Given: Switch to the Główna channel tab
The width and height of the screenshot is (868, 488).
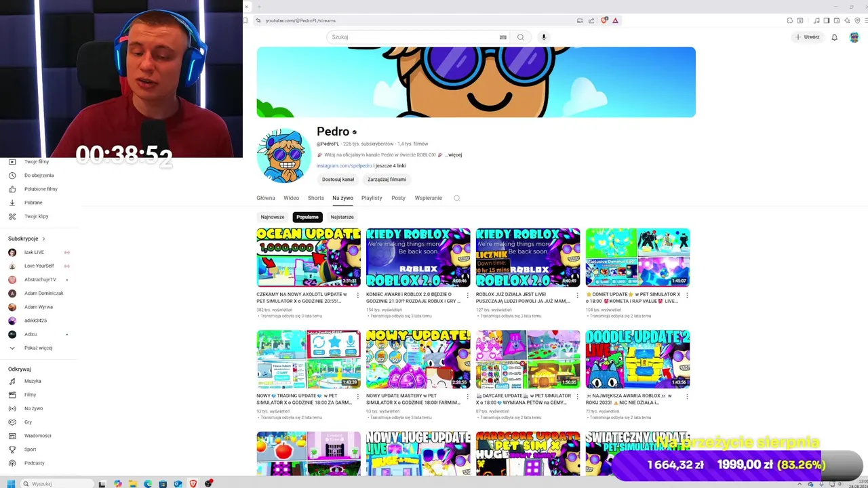Looking at the screenshot, I should click(x=266, y=198).
